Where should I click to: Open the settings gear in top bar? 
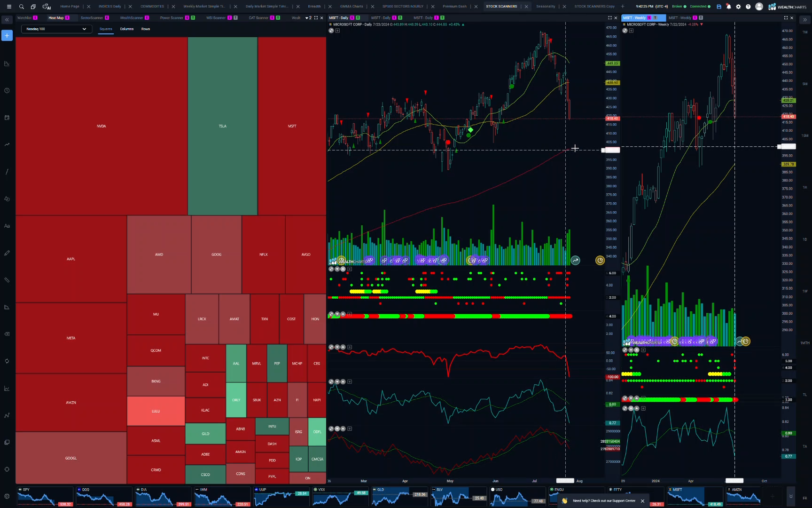738,7
